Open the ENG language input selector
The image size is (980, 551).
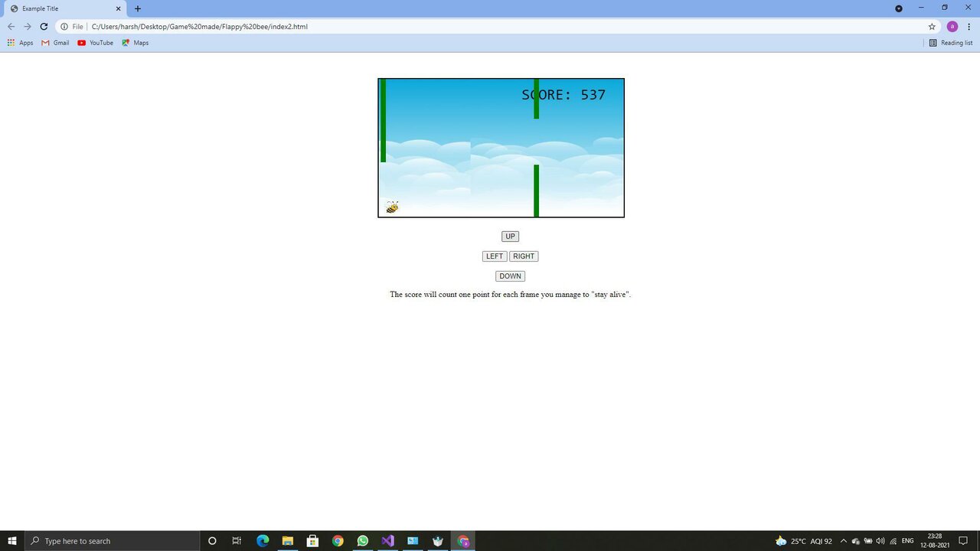pyautogui.click(x=908, y=541)
